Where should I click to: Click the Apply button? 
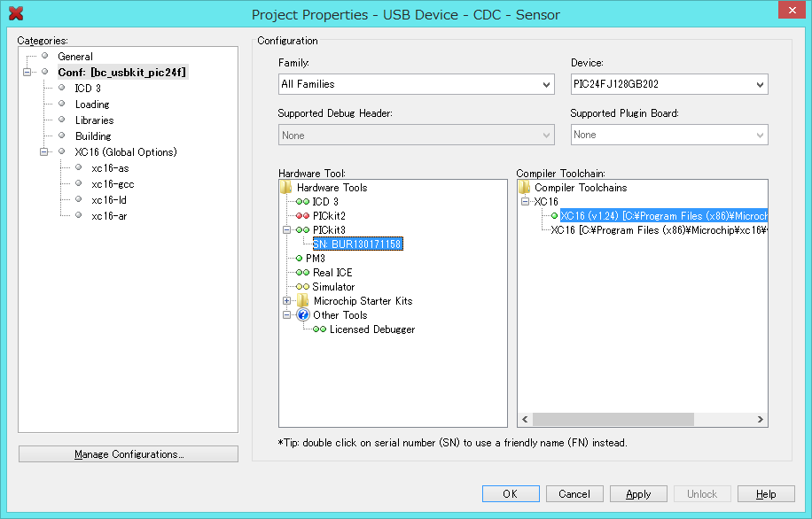click(x=638, y=494)
